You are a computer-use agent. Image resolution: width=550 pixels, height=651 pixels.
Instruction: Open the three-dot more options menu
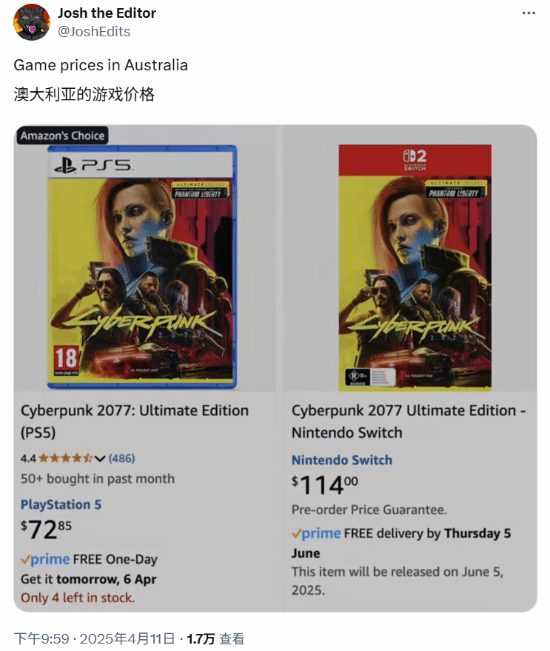528,13
